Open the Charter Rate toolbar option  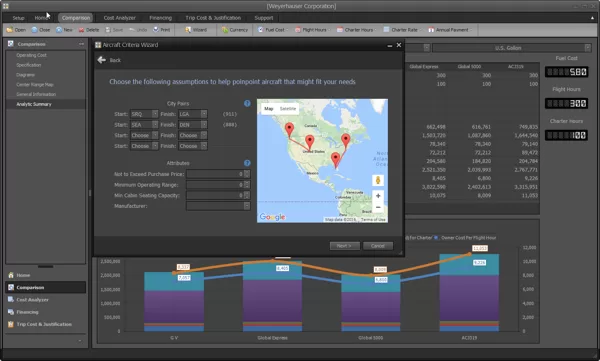click(401, 30)
